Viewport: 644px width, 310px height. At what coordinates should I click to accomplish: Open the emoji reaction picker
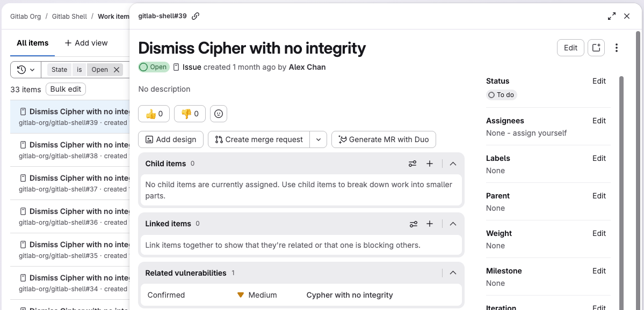click(219, 114)
